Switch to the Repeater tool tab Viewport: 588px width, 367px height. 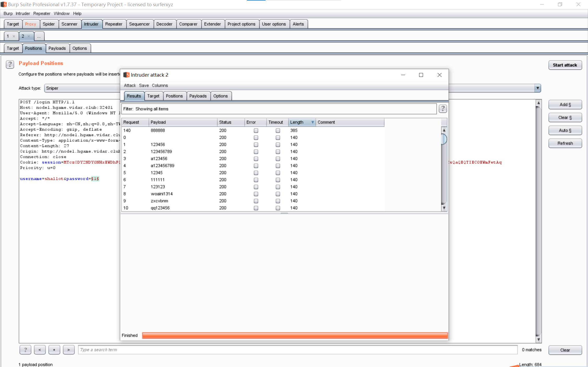tap(114, 24)
